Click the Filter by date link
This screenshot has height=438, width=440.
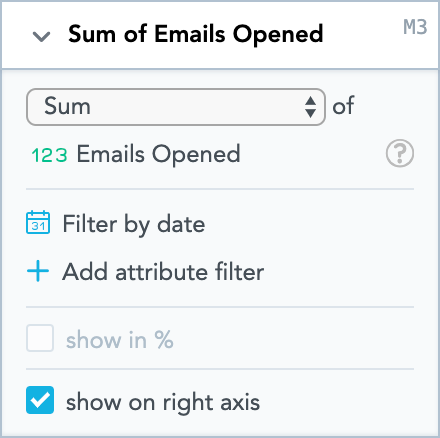tap(134, 224)
